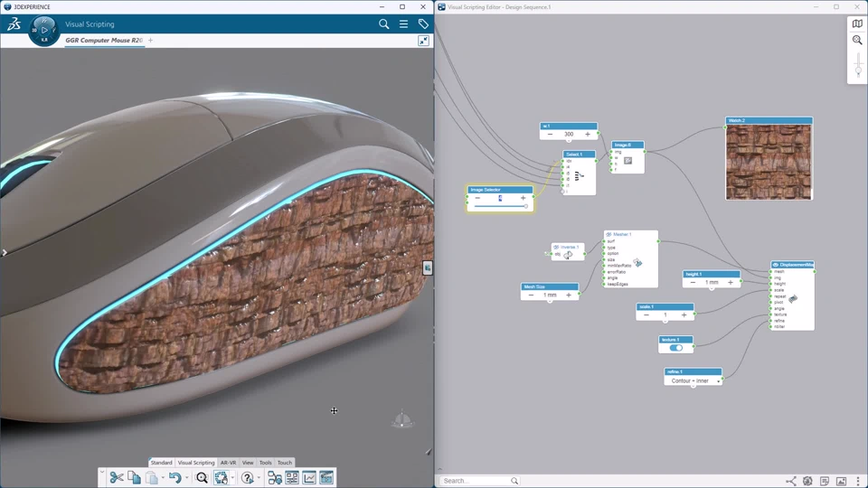The image size is (868, 488).
Task: Click the tag icon in top bar
Action: coord(423,24)
